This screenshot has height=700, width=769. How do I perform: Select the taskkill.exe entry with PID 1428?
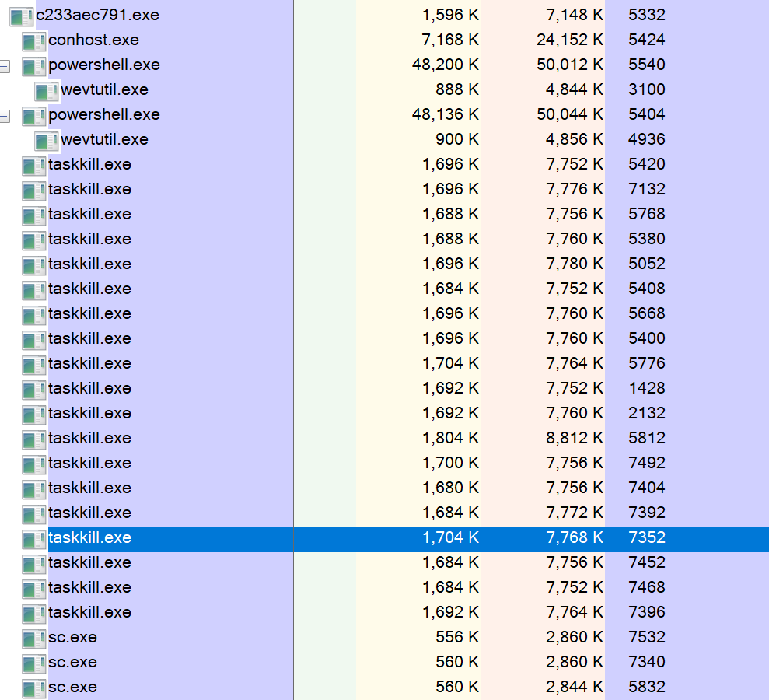[89, 388]
